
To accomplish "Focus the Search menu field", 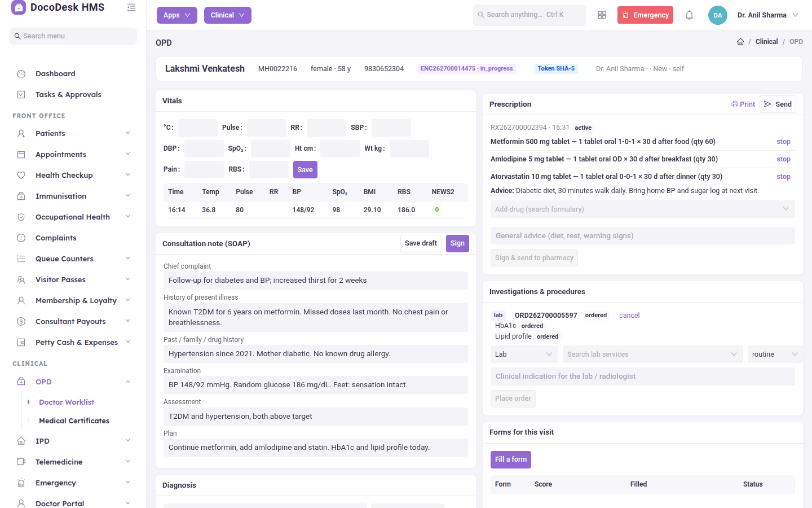I will coord(73,36).
